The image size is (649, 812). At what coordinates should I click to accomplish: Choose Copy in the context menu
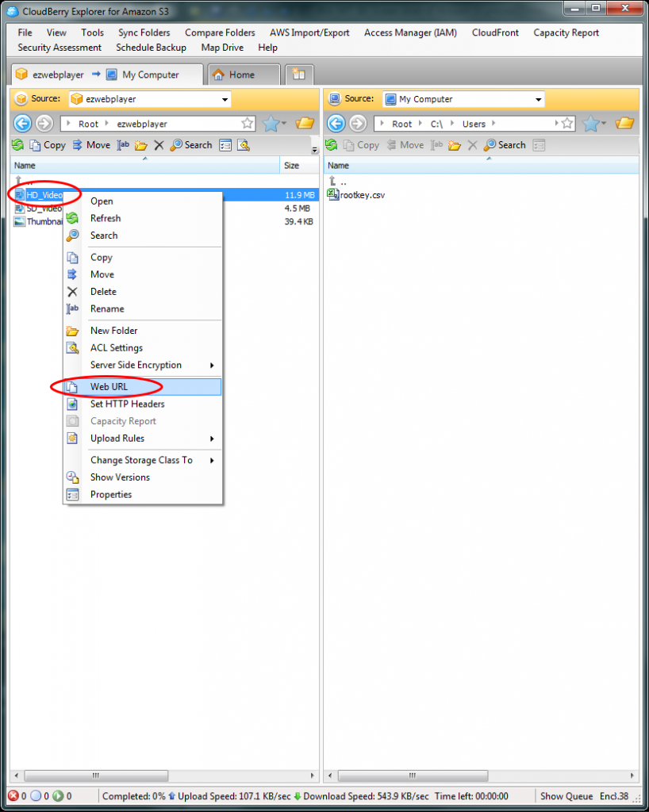[x=143, y=258]
